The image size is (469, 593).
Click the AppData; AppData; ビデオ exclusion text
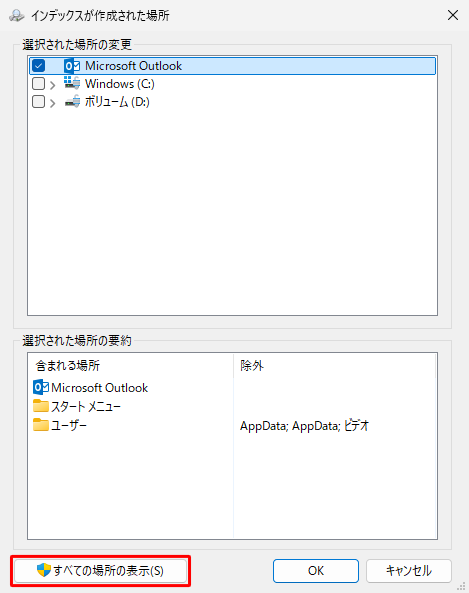pyautogui.click(x=304, y=426)
